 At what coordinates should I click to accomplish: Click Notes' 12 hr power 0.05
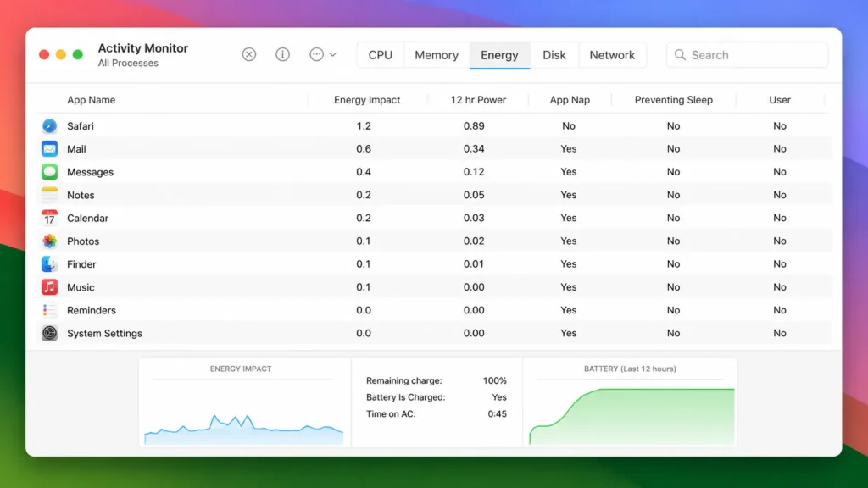point(474,195)
